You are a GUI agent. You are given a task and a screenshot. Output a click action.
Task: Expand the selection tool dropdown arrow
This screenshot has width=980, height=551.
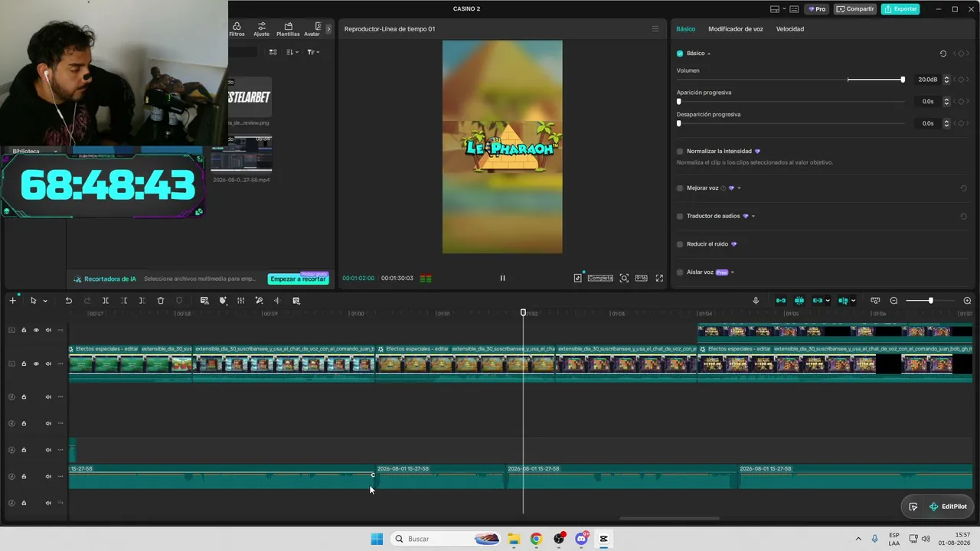tap(45, 301)
